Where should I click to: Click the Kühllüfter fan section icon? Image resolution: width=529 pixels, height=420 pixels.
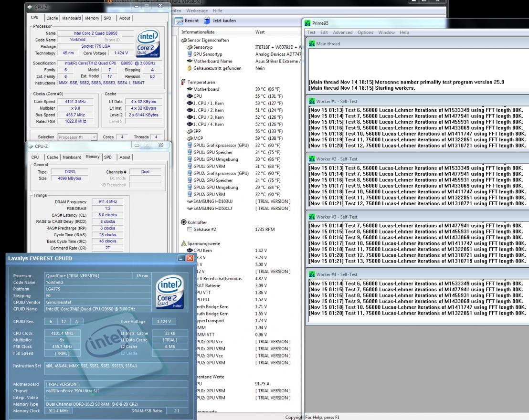click(184, 222)
